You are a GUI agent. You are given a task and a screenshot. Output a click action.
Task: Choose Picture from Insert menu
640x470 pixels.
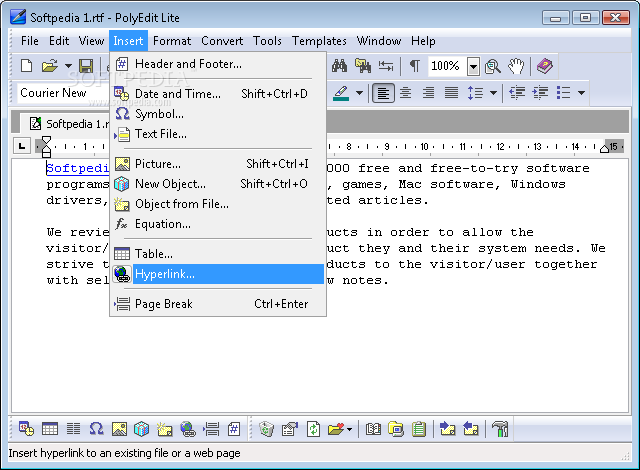[218, 164]
